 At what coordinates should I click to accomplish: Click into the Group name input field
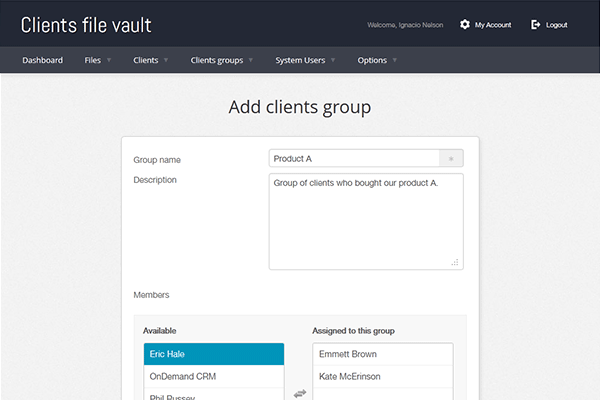[x=354, y=158]
